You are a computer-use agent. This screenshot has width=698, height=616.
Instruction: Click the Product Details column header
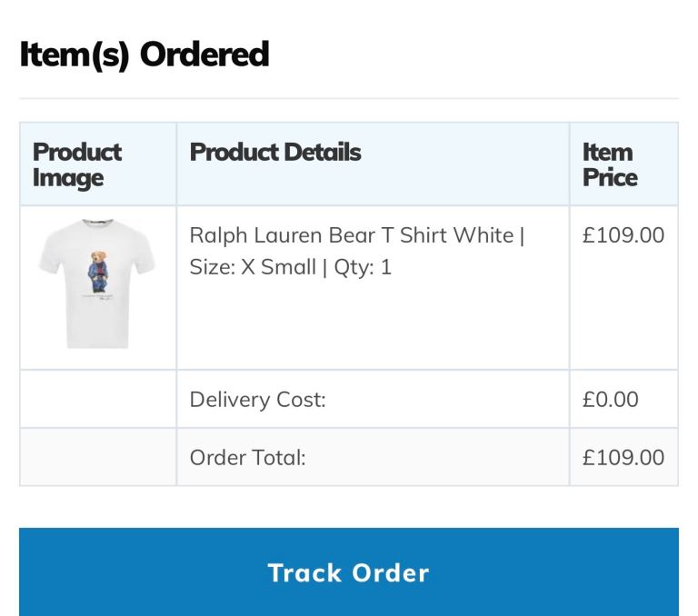click(275, 152)
